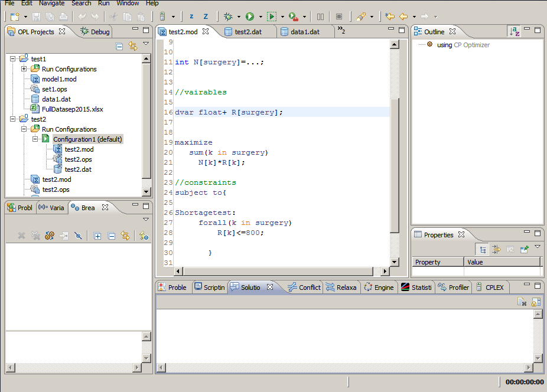
Task: Open the Navigate menu
Action: tap(51, 3)
